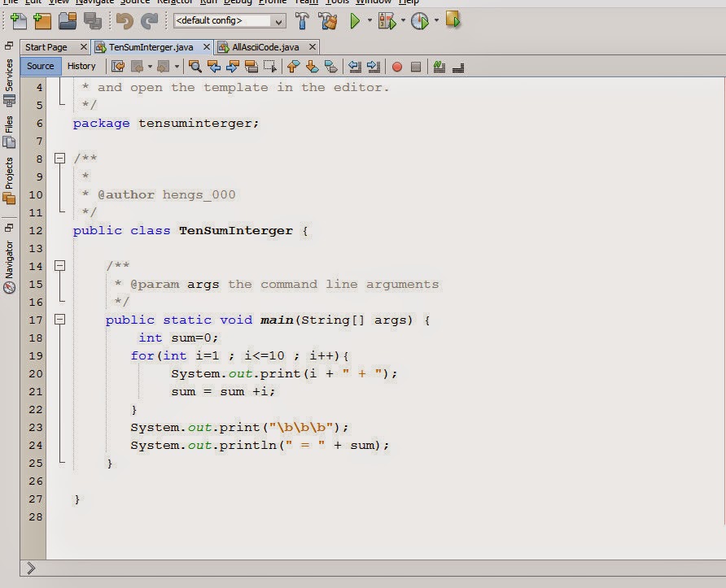Open the Services side panel

click(x=9, y=82)
